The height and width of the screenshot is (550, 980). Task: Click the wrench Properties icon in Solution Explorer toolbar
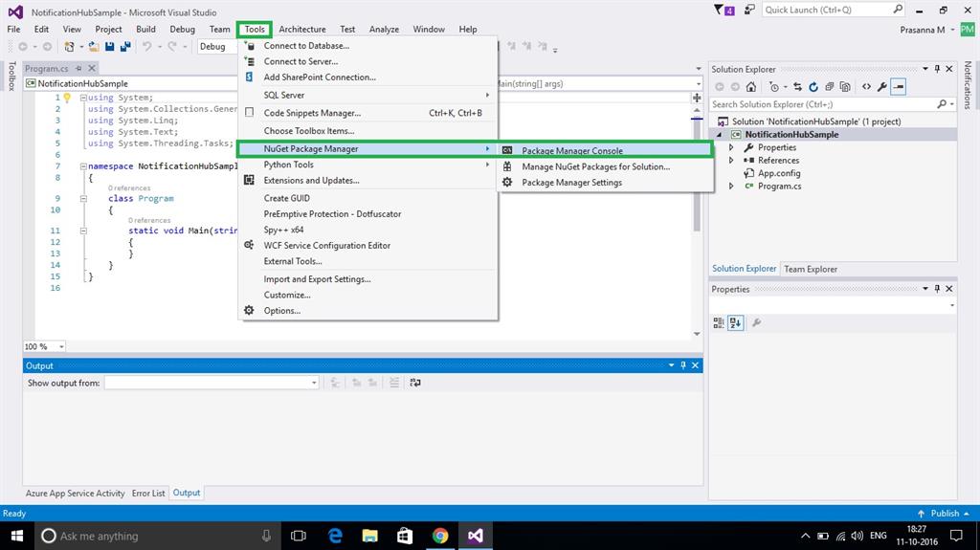pyautogui.click(x=881, y=87)
